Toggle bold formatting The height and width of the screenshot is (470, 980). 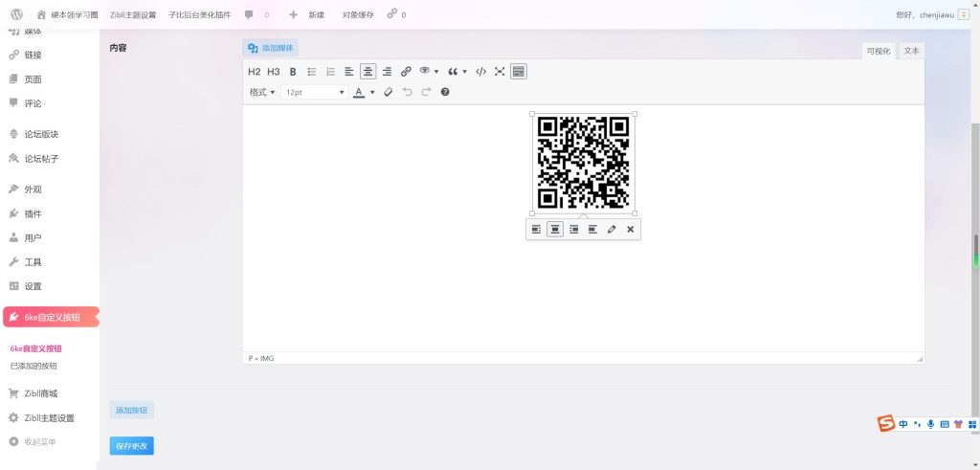click(x=293, y=72)
